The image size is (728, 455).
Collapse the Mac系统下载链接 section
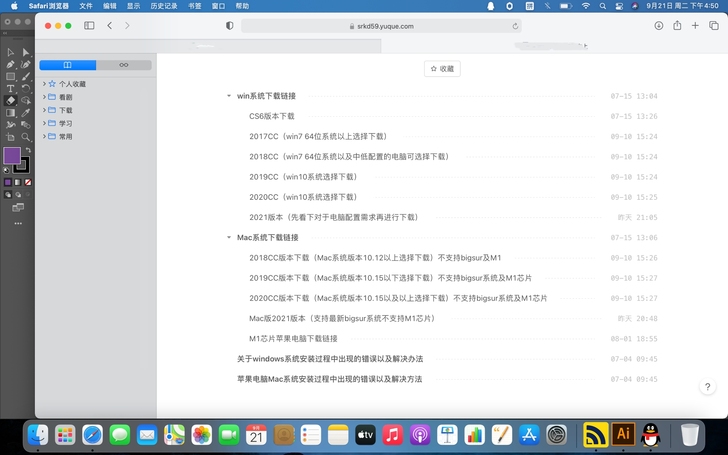point(228,237)
